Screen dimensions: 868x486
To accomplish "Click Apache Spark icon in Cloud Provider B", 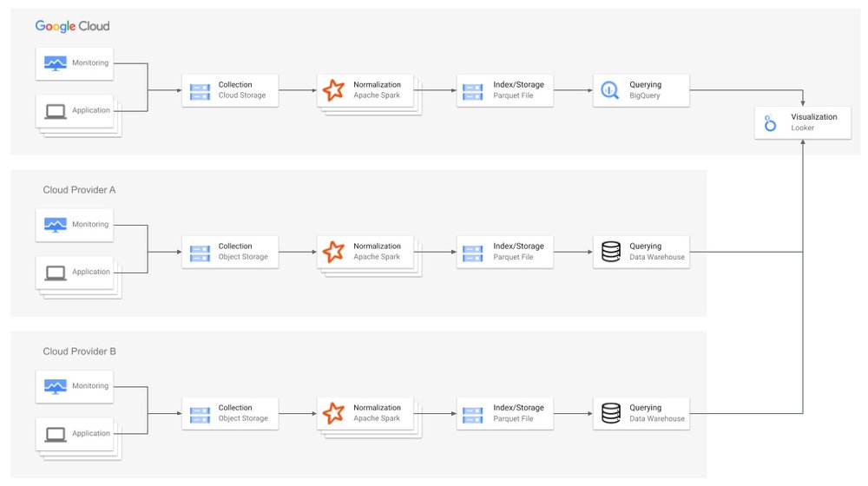I will click(333, 413).
